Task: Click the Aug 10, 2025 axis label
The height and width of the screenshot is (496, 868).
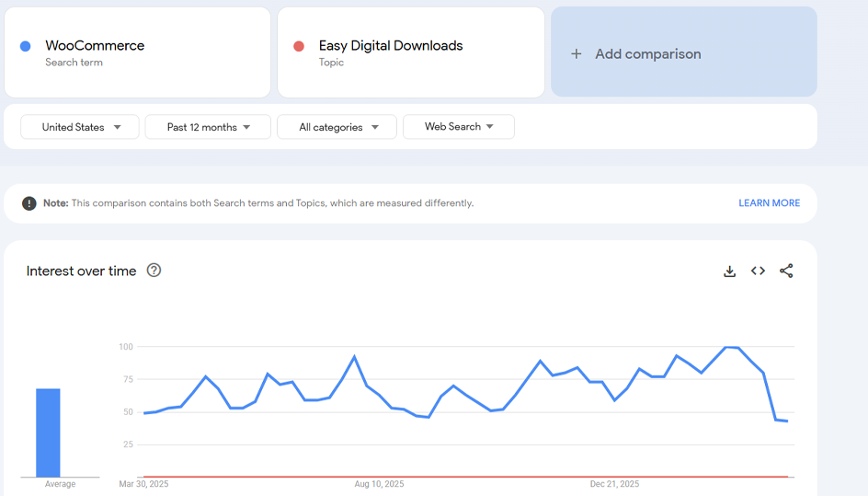Action: [379, 484]
